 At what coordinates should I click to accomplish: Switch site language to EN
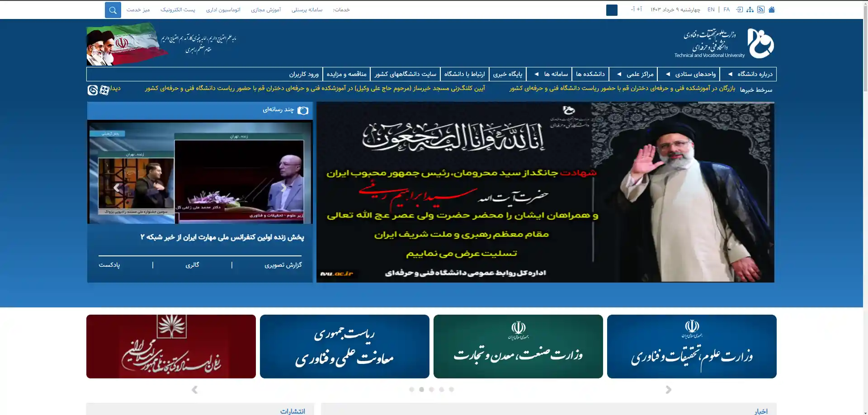click(x=711, y=9)
